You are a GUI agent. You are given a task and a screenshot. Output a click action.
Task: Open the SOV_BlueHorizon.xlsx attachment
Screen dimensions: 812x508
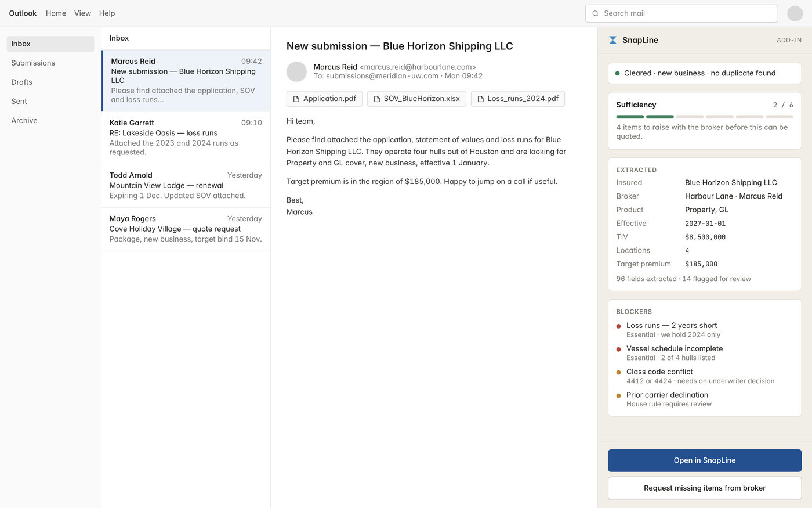(x=416, y=99)
